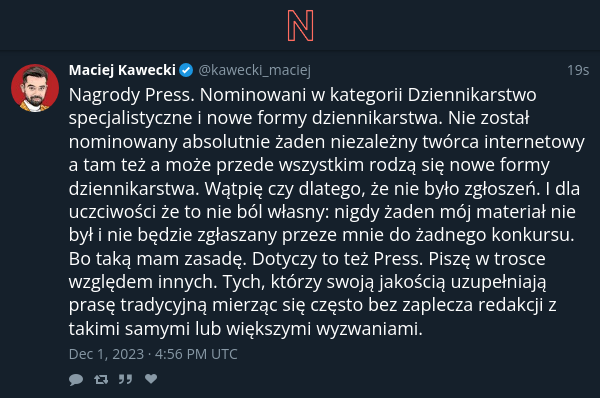Click the word "Dziennikarstwo" in first line

[472, 95]
